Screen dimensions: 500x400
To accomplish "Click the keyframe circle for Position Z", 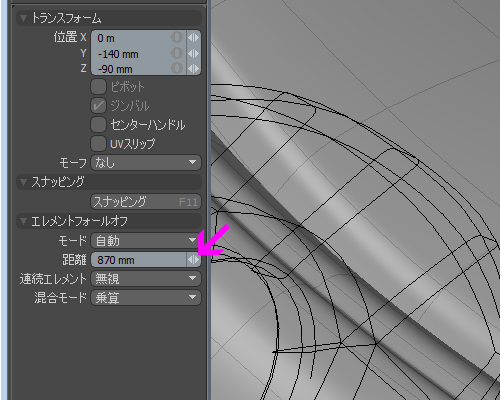I will (x=177, y=68).
